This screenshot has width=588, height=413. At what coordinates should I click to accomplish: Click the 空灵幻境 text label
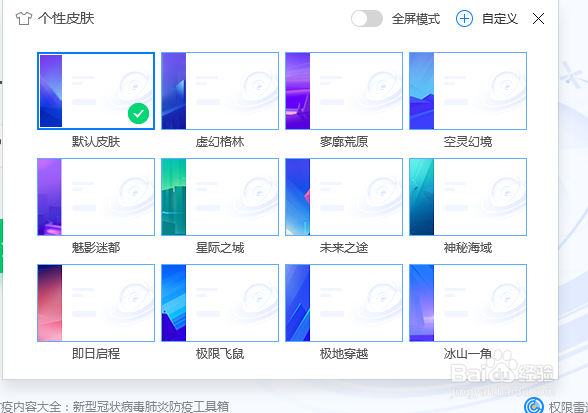coord(468,142)
